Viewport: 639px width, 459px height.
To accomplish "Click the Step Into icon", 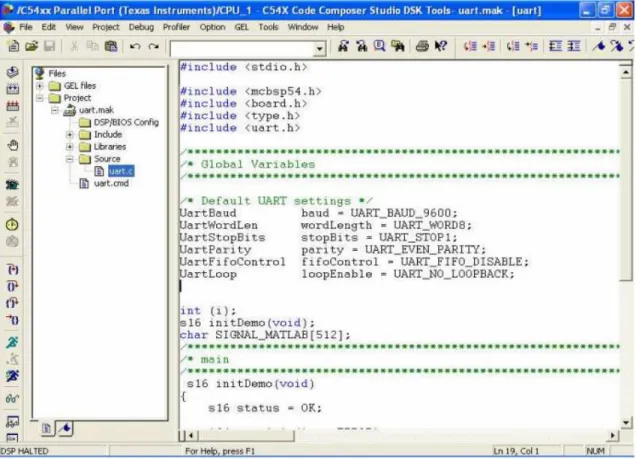I will point(13,269).
